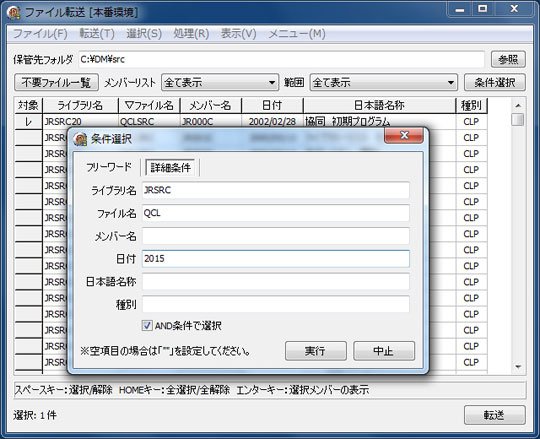
Task: Click the 参照 browse button
Action: pyautogui.click(x=508, y=60)
